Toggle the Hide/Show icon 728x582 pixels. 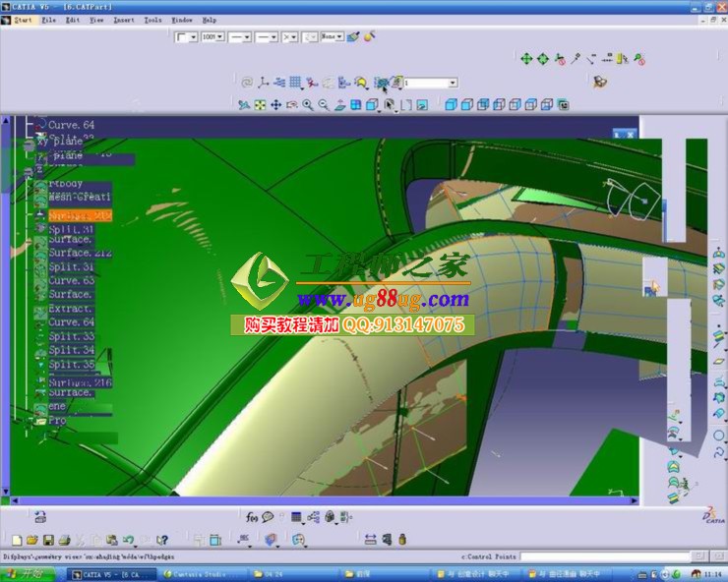(x=405, y=105)
